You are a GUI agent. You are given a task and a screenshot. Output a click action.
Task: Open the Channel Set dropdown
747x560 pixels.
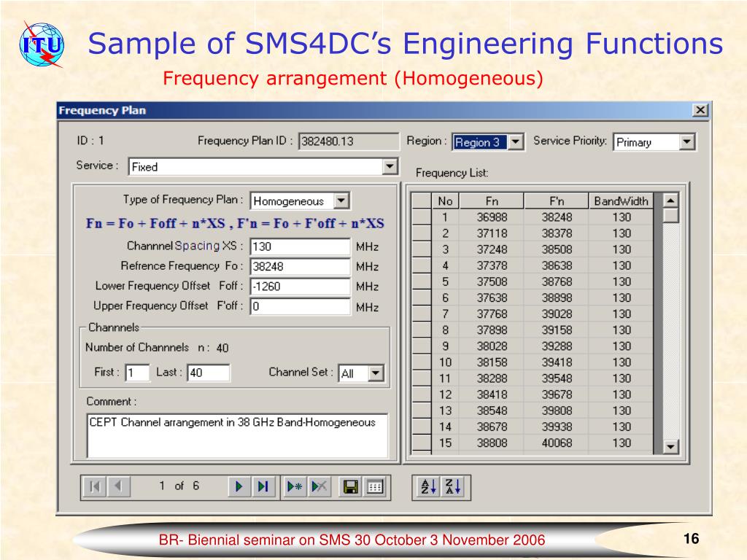[x=376, y=373]
